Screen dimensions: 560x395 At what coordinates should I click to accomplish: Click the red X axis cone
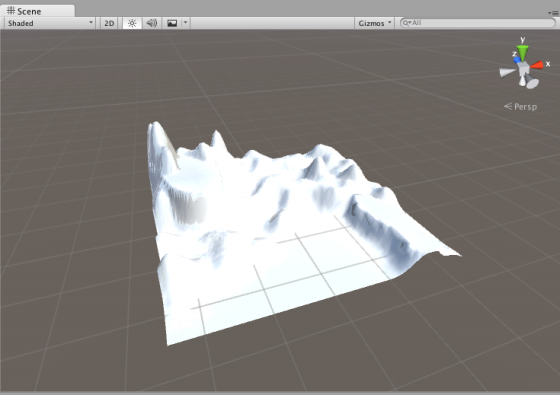(537, 65)
